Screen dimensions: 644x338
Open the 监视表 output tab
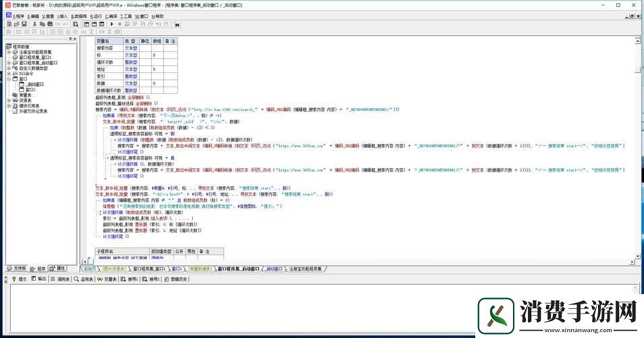tap(84, 279)
